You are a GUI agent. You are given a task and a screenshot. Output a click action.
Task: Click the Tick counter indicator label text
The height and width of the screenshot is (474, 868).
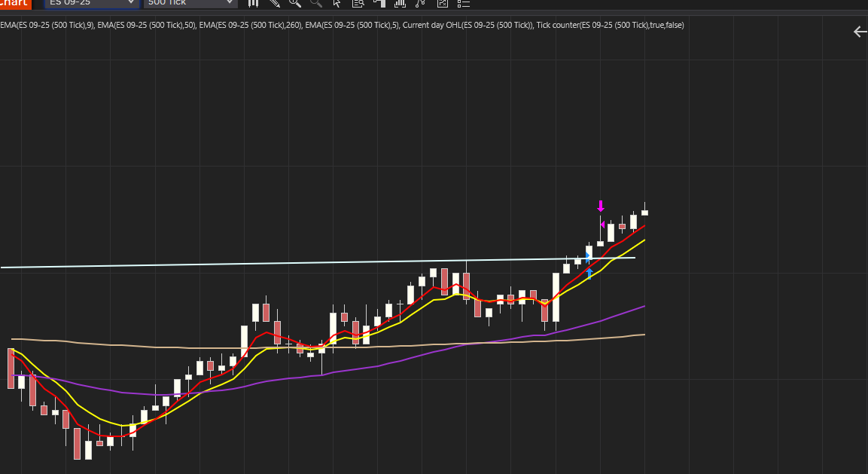coord(610,25)
